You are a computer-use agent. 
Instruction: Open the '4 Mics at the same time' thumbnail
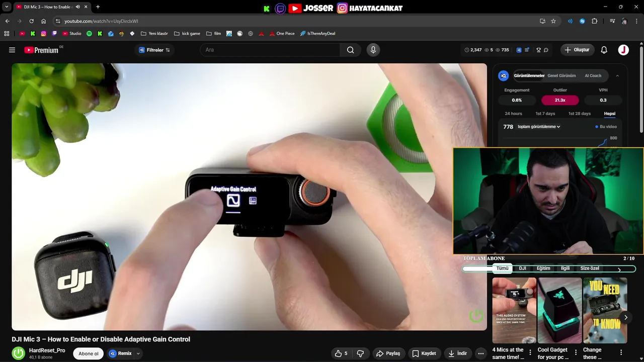[x=514, y=310]
